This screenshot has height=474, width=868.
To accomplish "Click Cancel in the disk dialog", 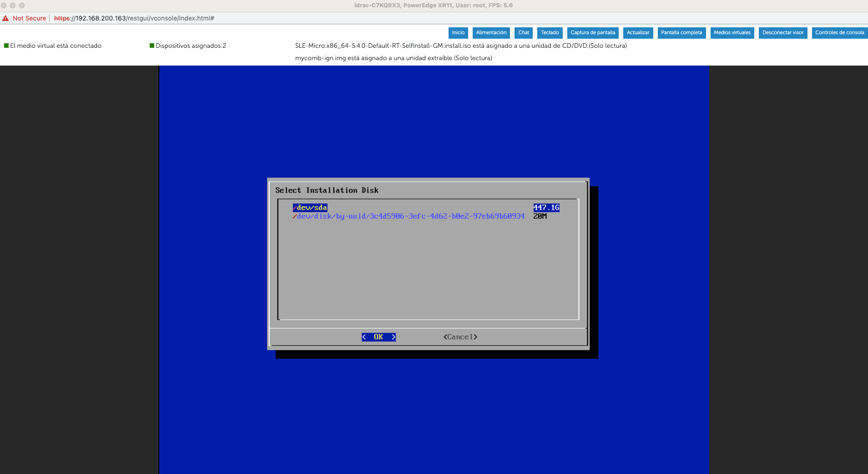I will click(460, 337).
